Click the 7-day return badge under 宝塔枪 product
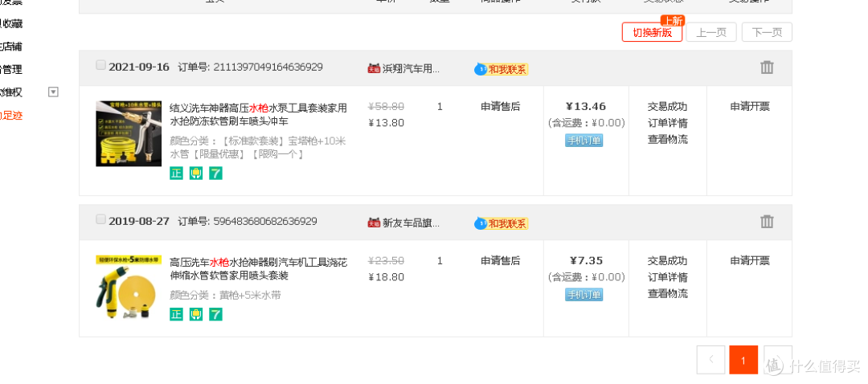Viewport: 868px width, 384px height. pyautogui.click(x=216, y=174)
